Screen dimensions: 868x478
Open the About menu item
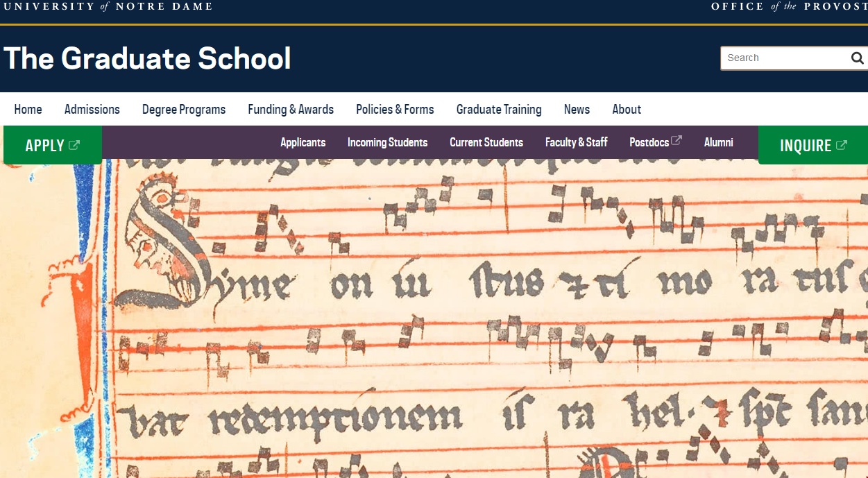tap(627, 110)
